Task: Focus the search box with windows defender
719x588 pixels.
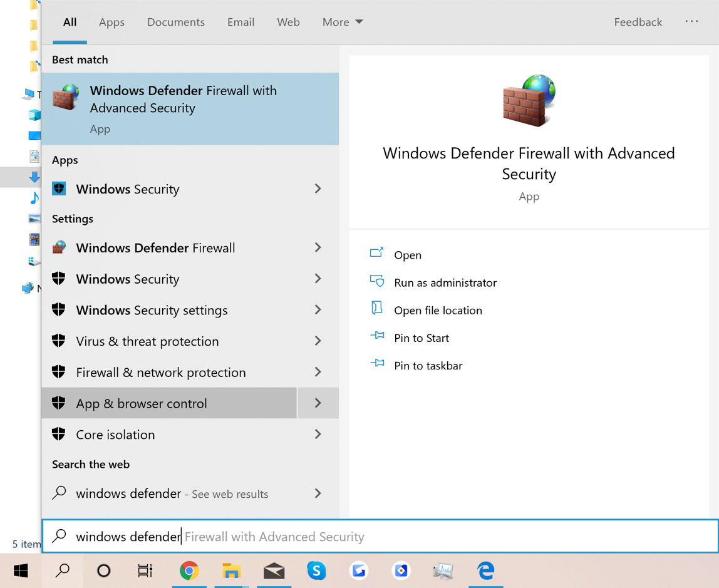Action: point(380,536)
